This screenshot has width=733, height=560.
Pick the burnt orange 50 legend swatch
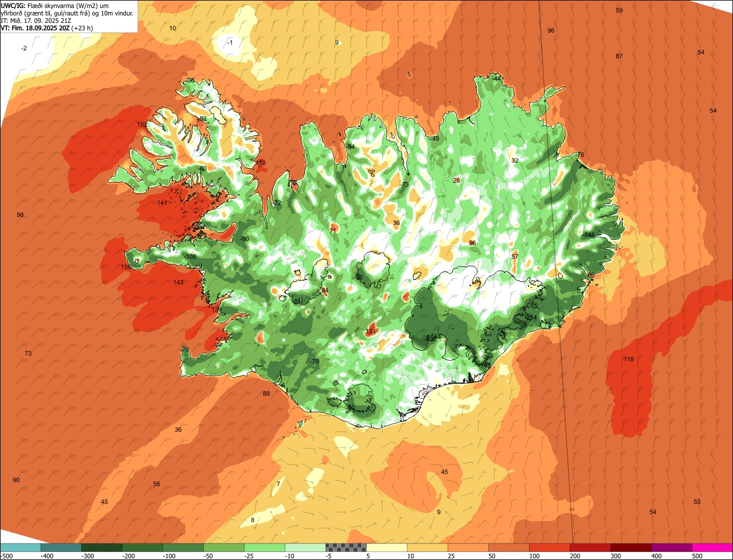(509, 547)
